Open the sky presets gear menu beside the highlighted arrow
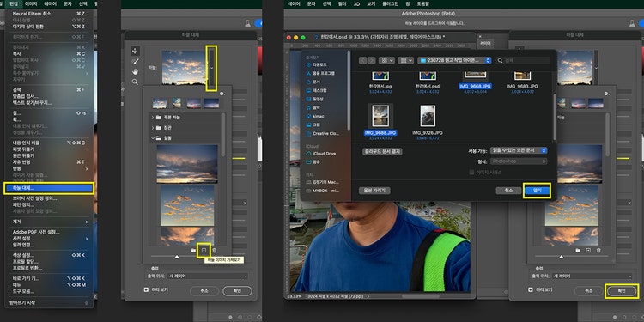This screenshot has height=322, width=644. [222, 94]
